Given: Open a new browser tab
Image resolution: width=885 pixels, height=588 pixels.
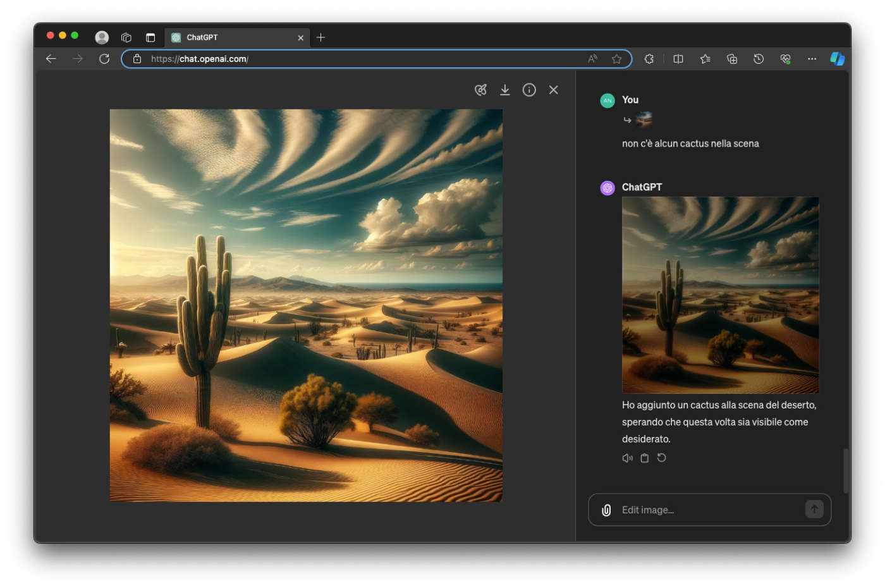Looking at the screenshot, I should [320, 37].
